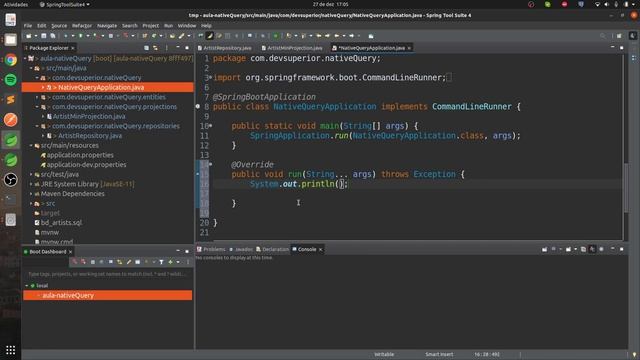Collapse the local group in Boot Dashboard
The image size is (640, 360).
pos(27,286)
